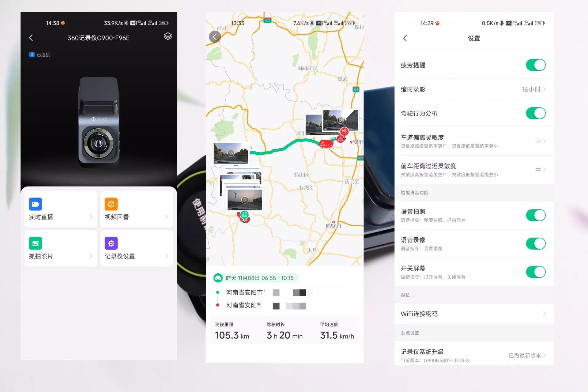Image resolution: width=588 pixels, height=392 pixels.
Task: Expand 车道偏离灵敏度 sensitivity selector
Action: pos(541,141)
